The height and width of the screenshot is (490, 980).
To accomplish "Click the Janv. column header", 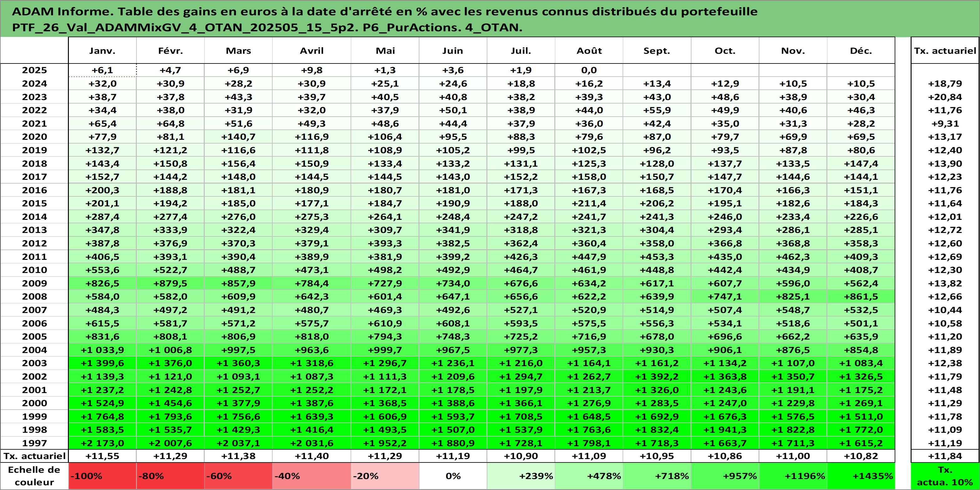I will 102,51.
